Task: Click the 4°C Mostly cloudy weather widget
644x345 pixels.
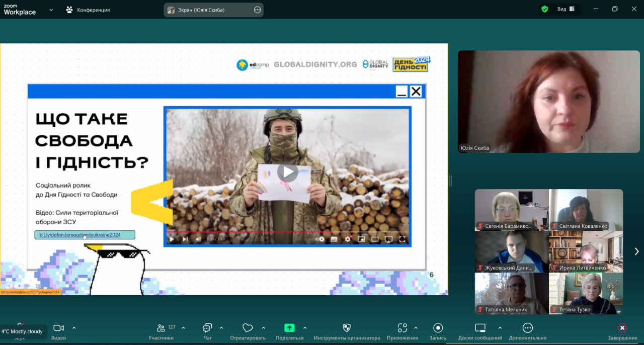Action: pyautogui.click(x=22, y=331)
